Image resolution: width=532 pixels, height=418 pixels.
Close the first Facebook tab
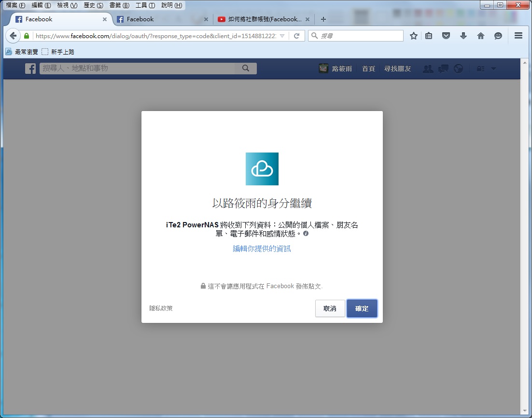click(104, 19)
